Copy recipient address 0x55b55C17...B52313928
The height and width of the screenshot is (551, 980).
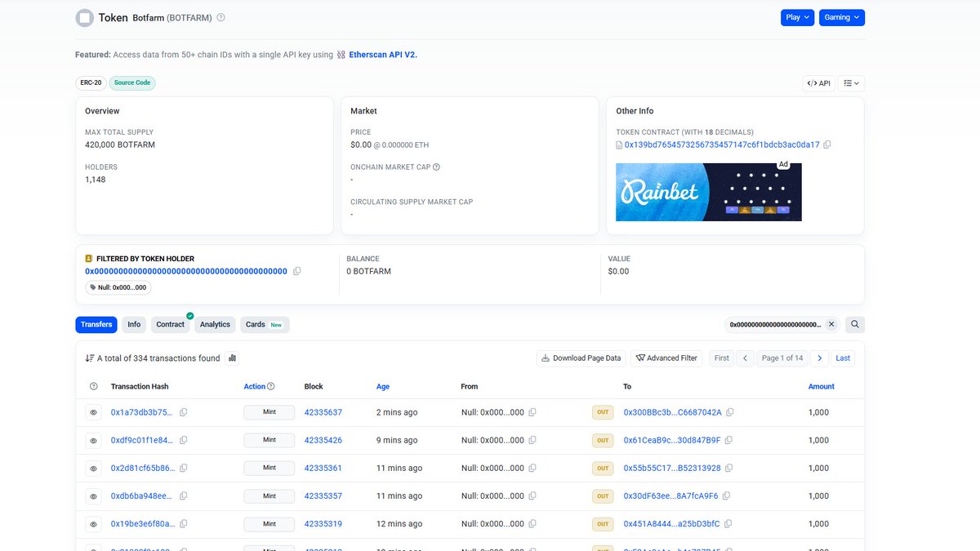729,468
